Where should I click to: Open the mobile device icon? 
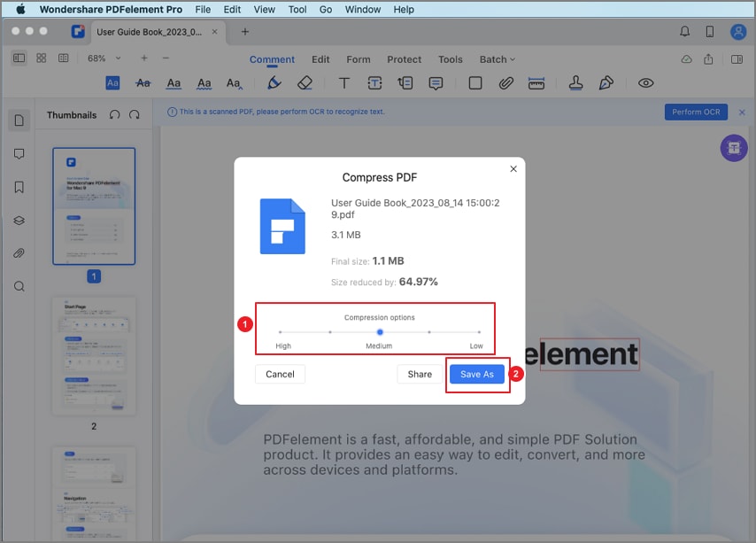710,32
